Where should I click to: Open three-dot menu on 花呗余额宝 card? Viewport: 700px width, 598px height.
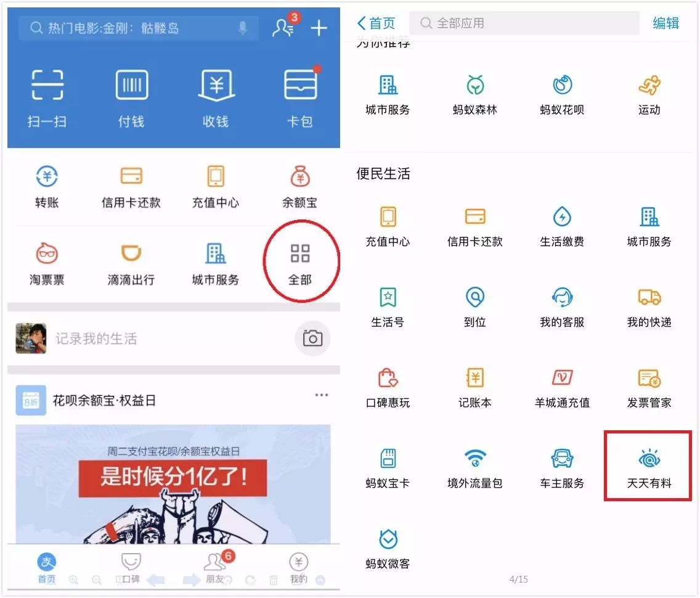click(322, 395)
